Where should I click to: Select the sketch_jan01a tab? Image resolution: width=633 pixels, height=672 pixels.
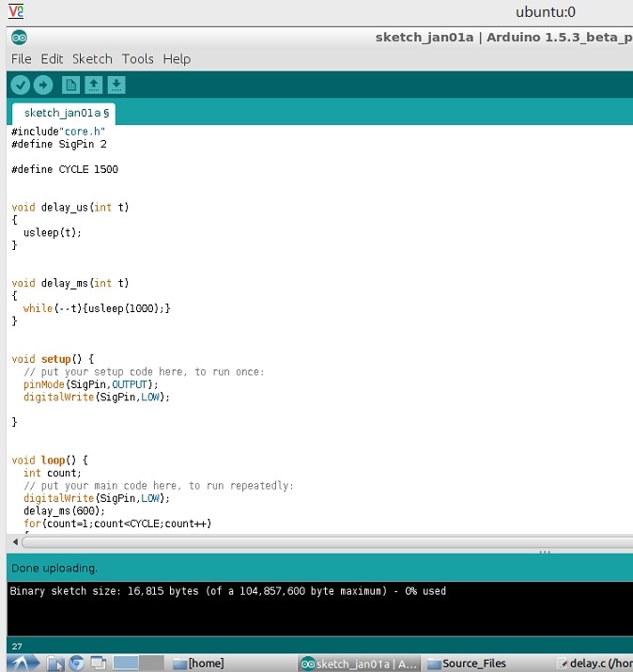(64, 113)
